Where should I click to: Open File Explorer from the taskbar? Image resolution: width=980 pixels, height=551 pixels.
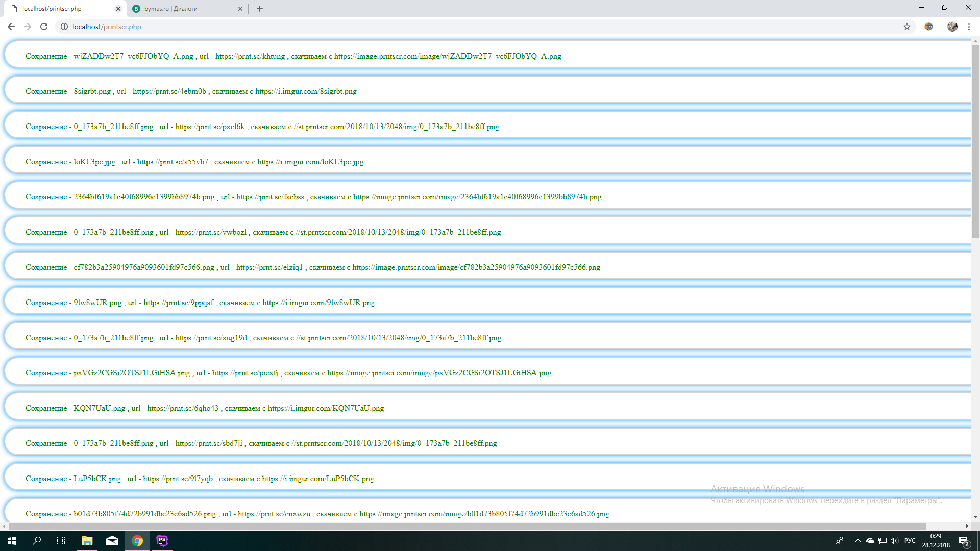(87, 540)
